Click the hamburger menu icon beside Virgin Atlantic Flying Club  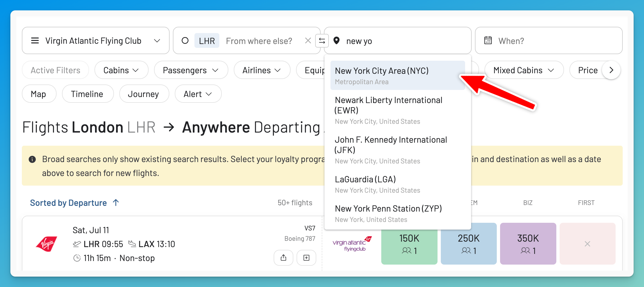35,41
